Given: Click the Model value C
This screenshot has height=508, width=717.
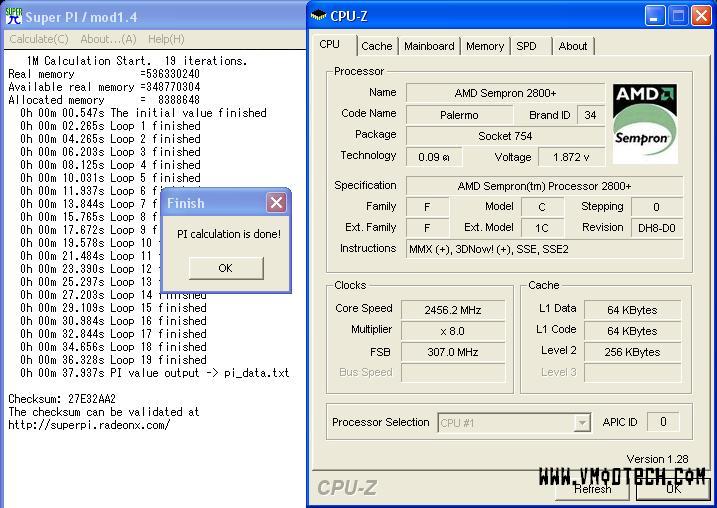Looking at the screenshot, I should tap(542, 207).
